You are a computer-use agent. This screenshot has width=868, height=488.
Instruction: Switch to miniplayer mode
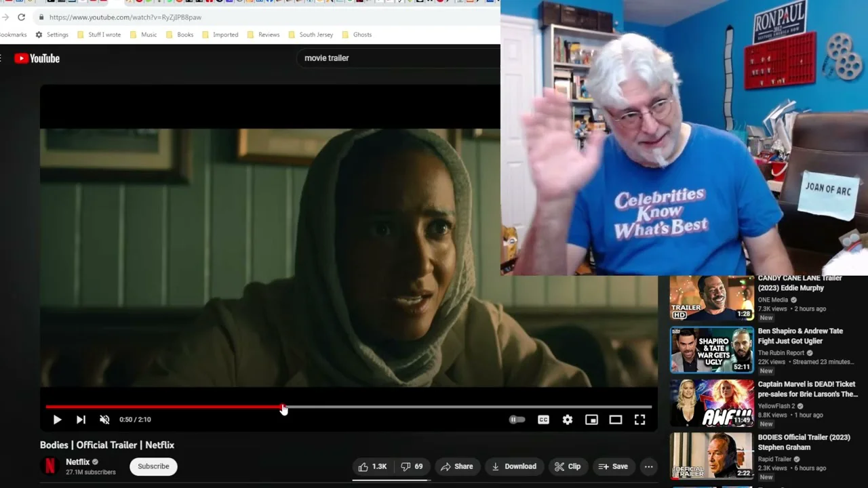click(x=591, y=420)
